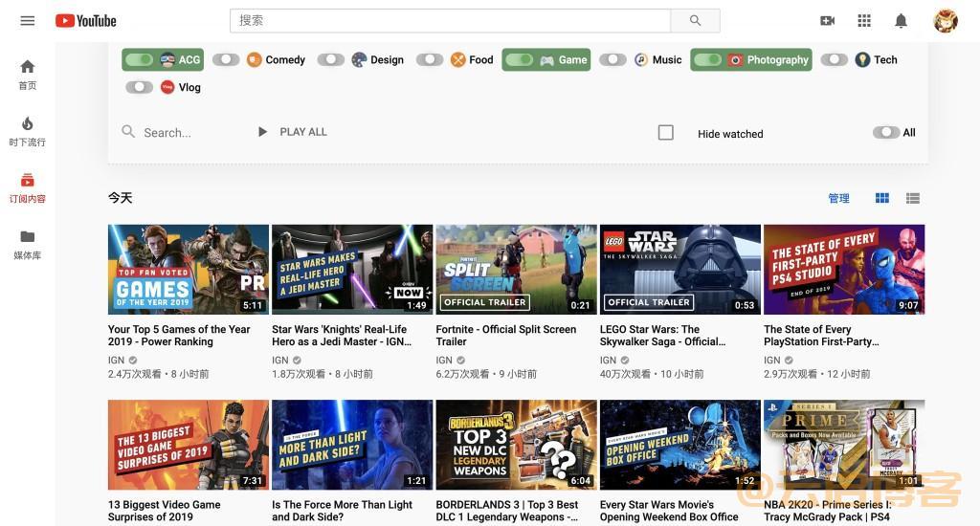This screenshot has width=980, height=526.
Task: Disable the ACG category toggle
Action: click(x=139, y=60)
